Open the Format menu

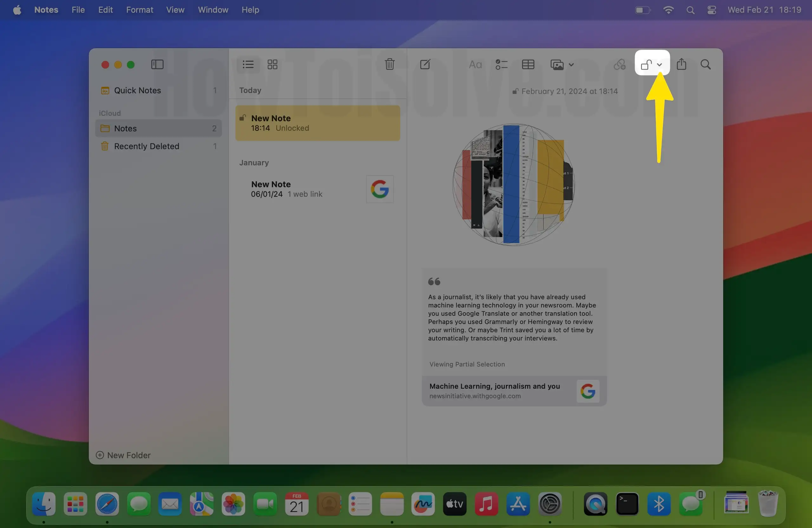pyautogui.click(x=139, y=10)
